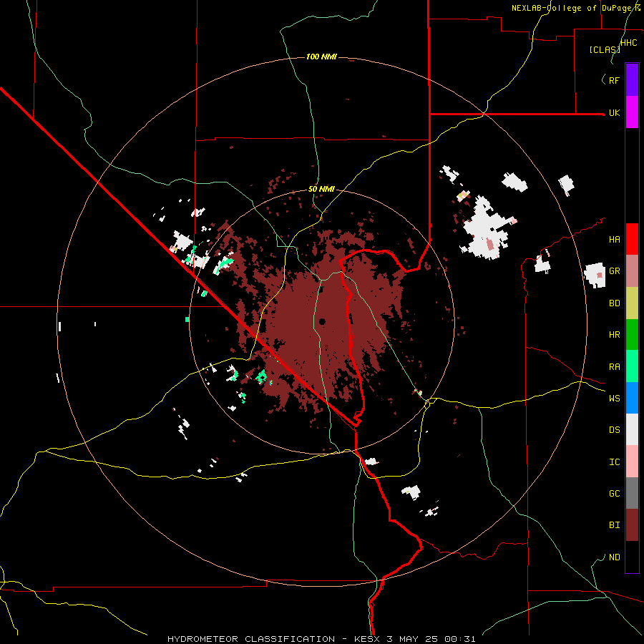Click the GC legend label
644x644 pixels.
pyautogui.click(x=614, y=494)
